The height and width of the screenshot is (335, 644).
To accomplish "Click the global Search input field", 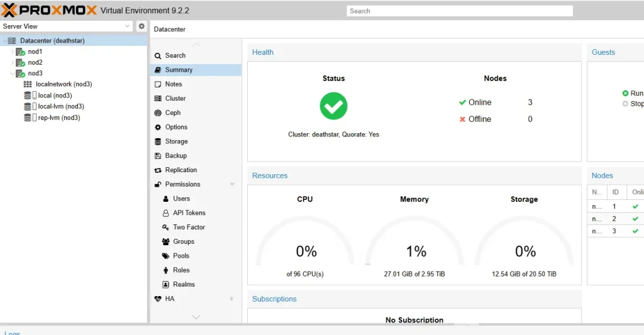I will click(460, 11).
